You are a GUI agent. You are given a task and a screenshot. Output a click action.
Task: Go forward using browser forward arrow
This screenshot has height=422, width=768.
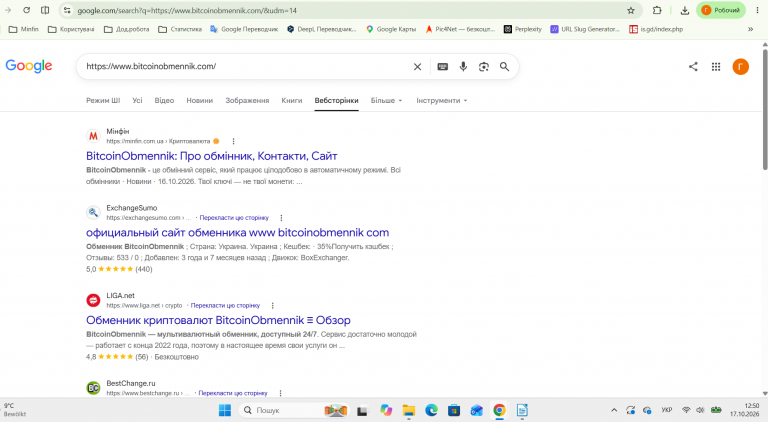pos(8,10)
